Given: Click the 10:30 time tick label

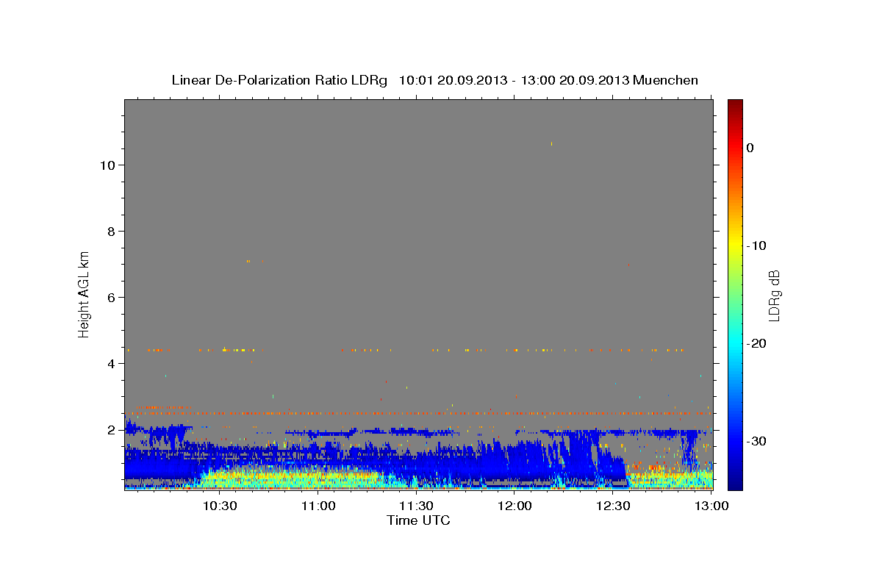Looking at the screenshot, I should click(220, 506).
